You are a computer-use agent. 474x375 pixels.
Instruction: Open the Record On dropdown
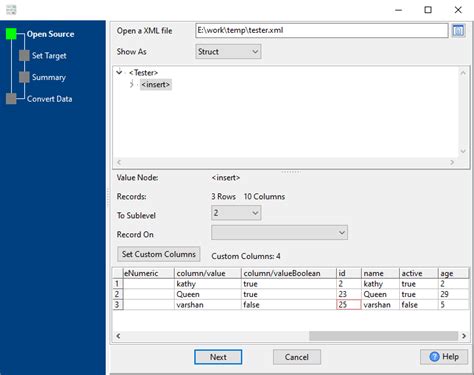279,232
